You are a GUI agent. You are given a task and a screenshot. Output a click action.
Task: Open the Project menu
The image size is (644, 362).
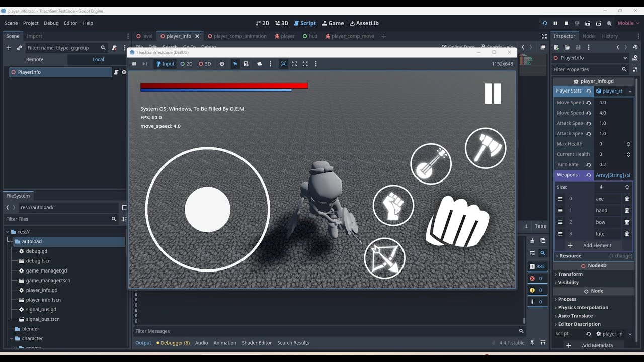31,23
